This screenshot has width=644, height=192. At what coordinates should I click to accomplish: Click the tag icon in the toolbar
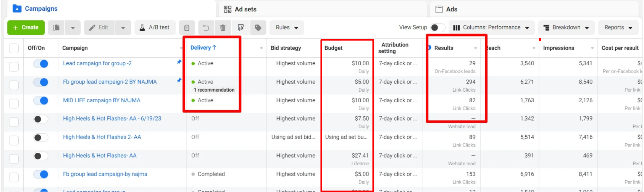[258, 27]
